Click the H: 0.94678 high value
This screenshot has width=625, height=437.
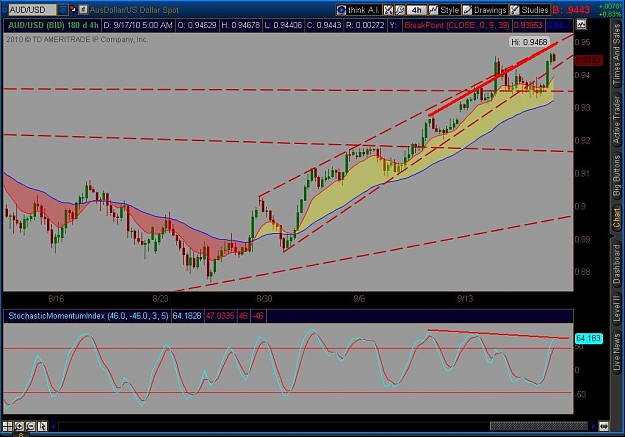pos(240,25)
